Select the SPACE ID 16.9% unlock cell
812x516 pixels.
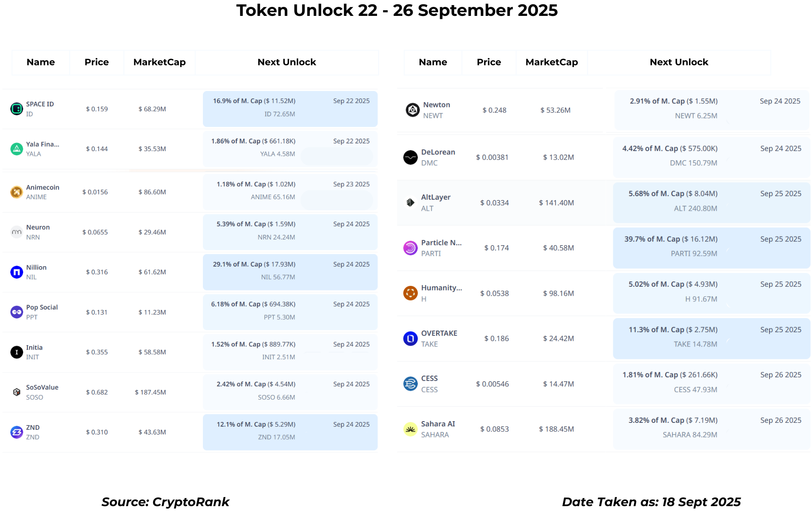coord(290,109)
